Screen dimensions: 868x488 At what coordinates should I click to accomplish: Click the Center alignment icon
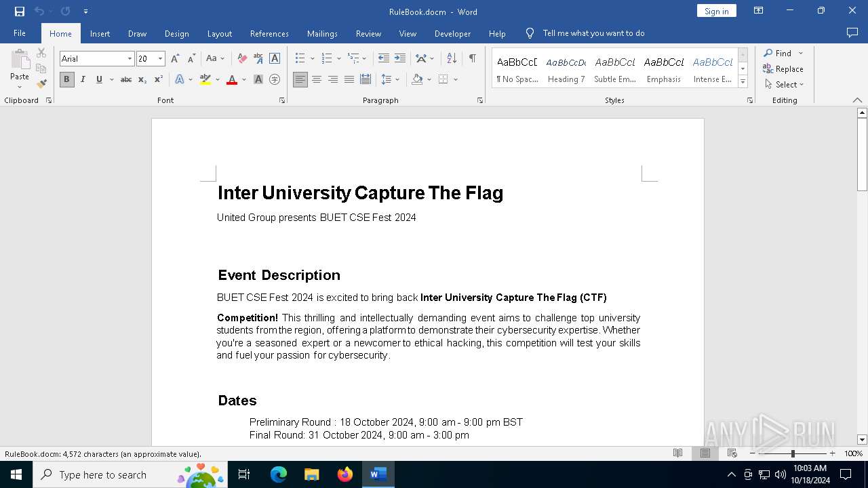click(x=317, y=79)
